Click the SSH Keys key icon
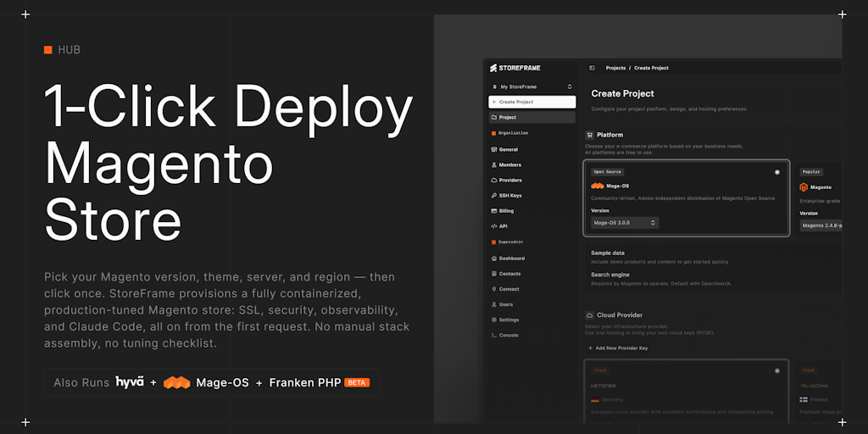 click(x=494, y=196)
